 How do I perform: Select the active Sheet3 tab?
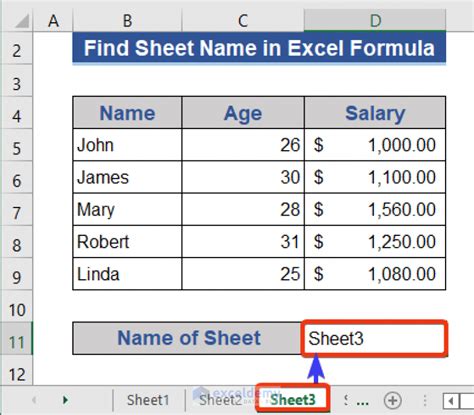coord(293,399)
